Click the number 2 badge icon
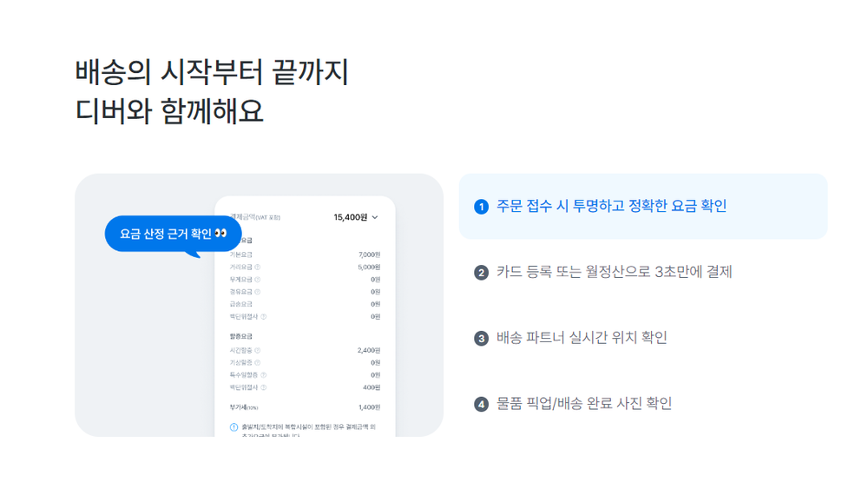 (x=482, y=273)
